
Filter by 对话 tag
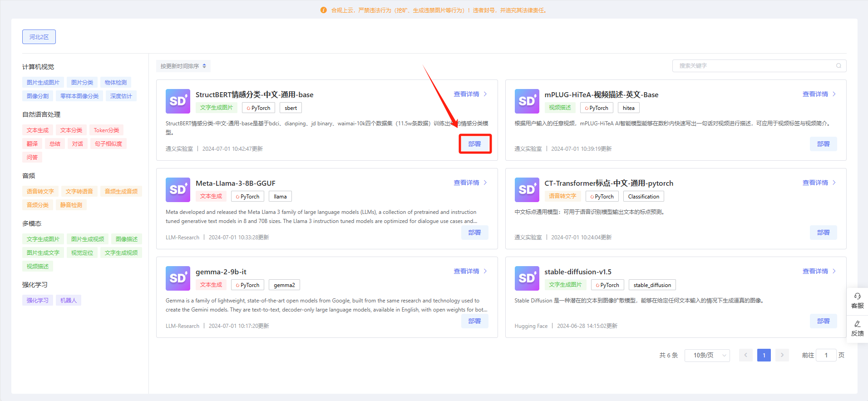click(x=78, y=144)
